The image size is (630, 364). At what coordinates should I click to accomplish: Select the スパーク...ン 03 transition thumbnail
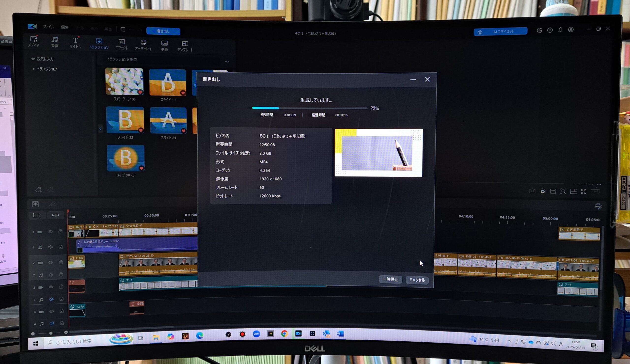125,81
